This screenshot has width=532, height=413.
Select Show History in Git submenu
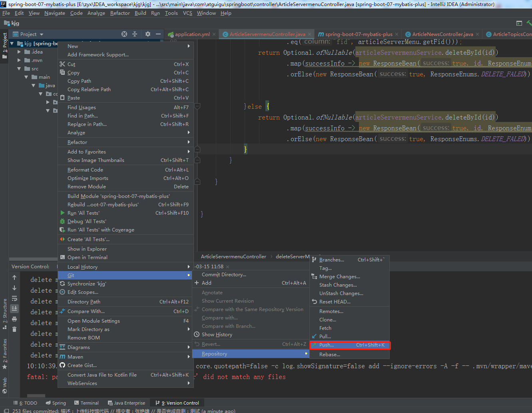pos(251,335)
